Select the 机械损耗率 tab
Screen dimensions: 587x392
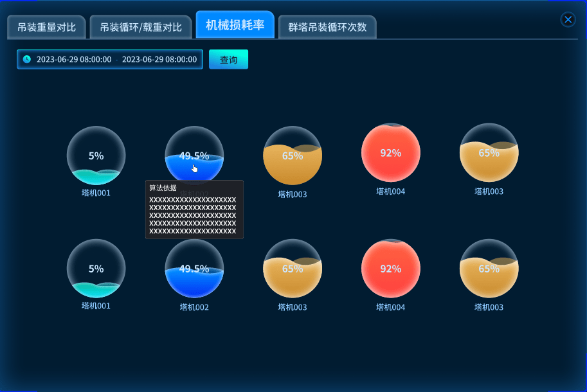[235, 25]
